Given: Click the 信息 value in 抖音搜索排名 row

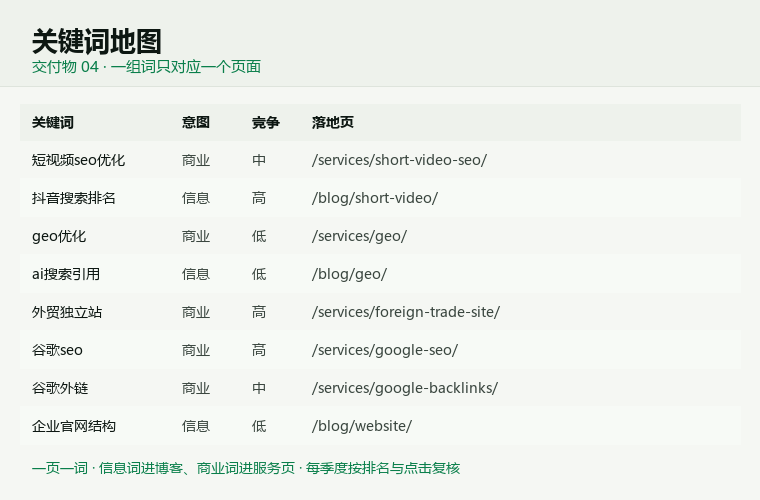Looking at the screenshot, I should [x=196, y=198].
